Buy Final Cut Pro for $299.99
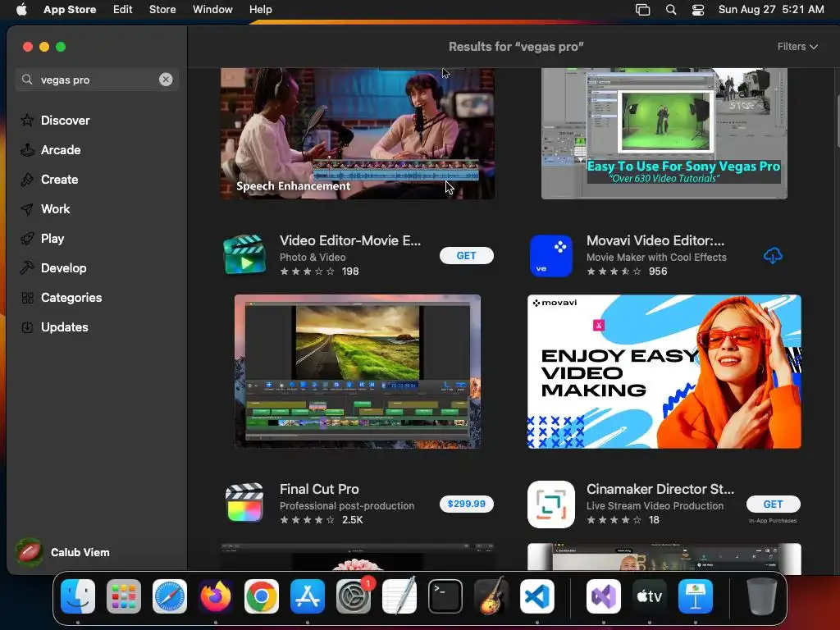840x630 pixels. (466, 504)
